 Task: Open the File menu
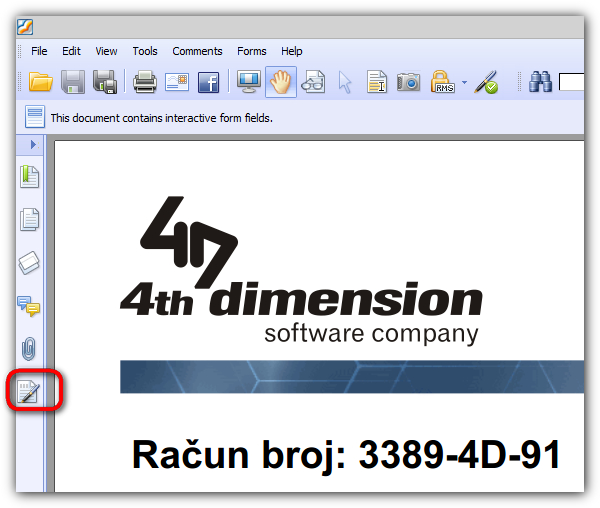point(39,51)
